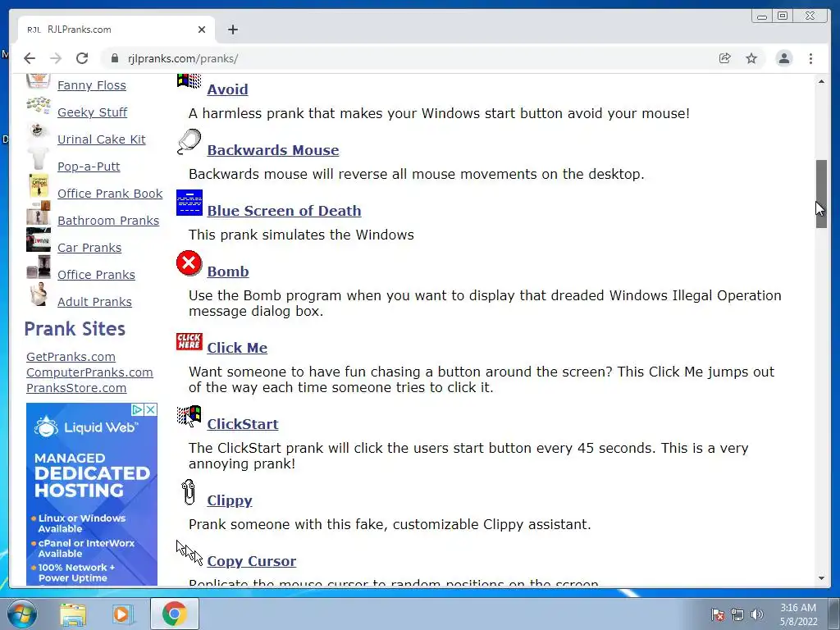Reload the current page

tap(82, 58)
